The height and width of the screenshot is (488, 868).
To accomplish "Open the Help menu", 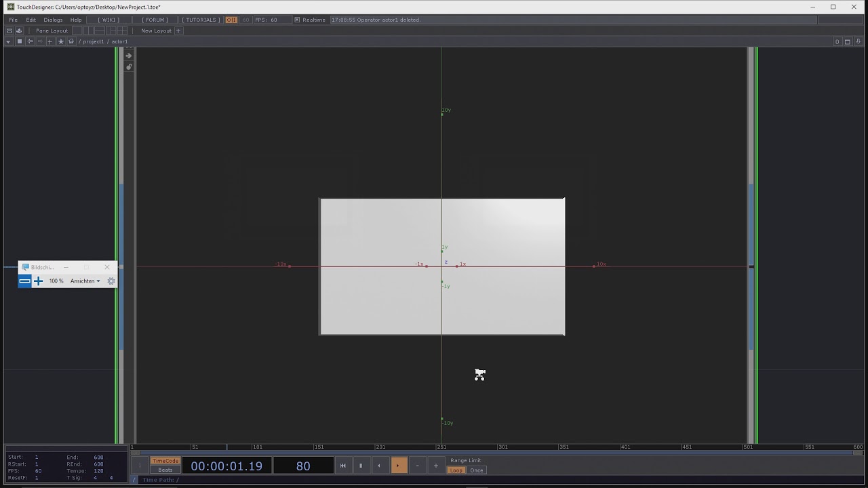I will click(76, 20).
